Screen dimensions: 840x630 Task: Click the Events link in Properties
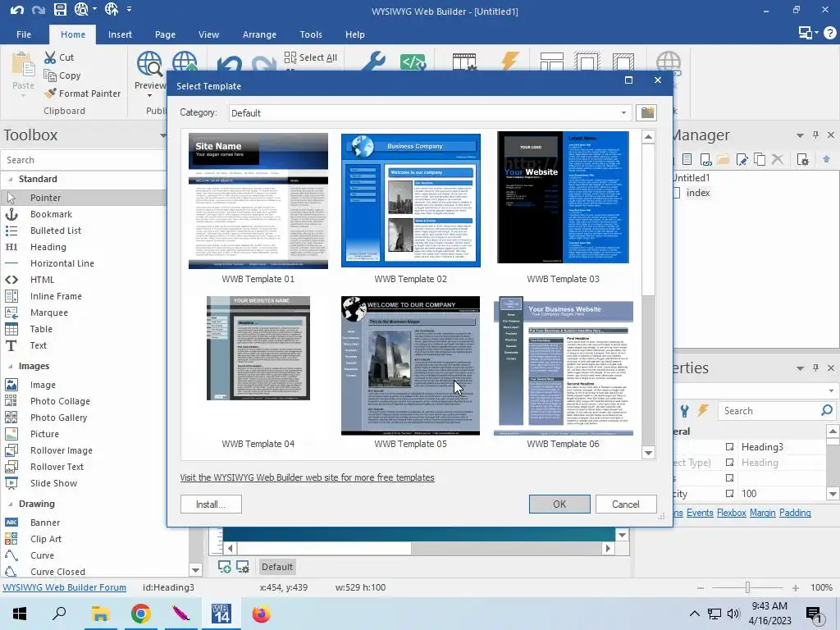700,513
